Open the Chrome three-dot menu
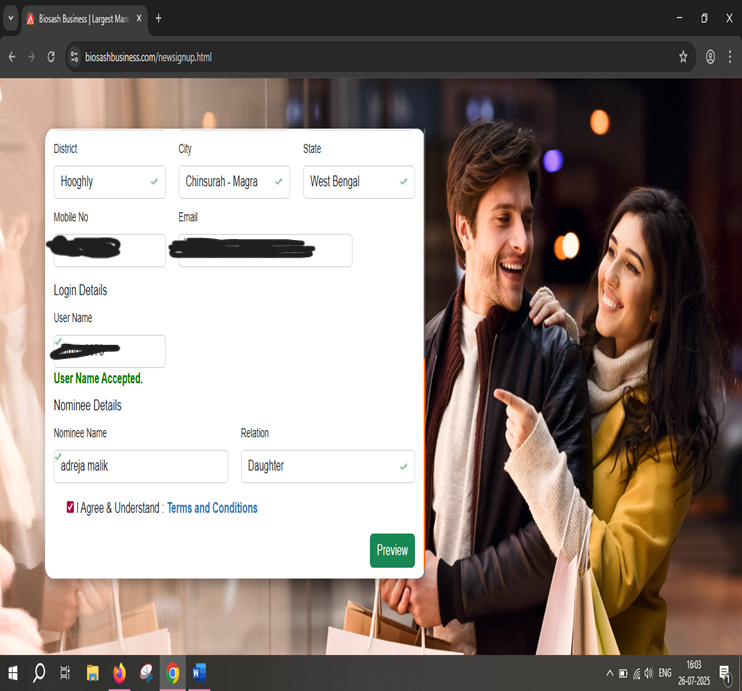Screen dimensions: 742x691 pyautogui.click(x=730, y=57)
